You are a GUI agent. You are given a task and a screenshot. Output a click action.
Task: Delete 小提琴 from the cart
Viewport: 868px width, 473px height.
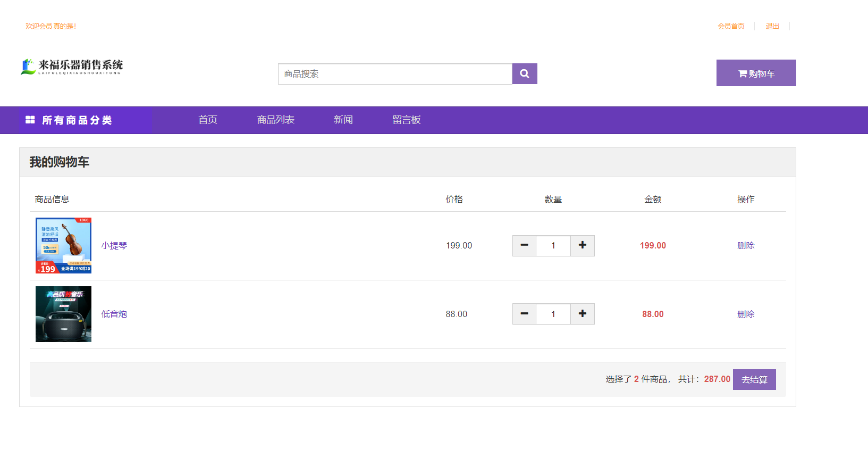746,245
